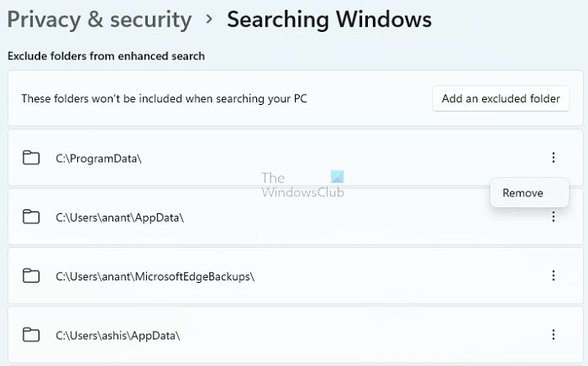Click the Add an excluded folder button

click(x=501, y=98)
